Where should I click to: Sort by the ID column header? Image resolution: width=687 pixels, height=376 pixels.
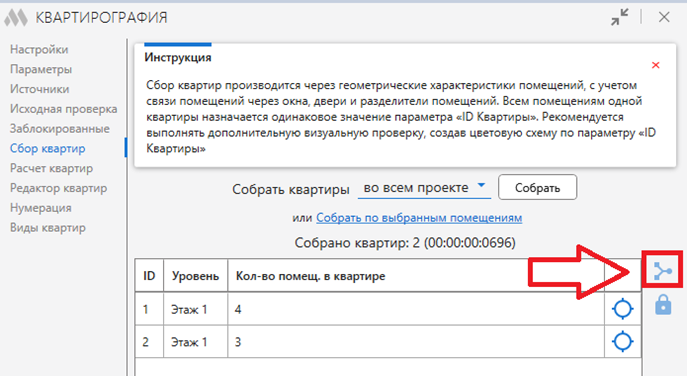(149, 276)
